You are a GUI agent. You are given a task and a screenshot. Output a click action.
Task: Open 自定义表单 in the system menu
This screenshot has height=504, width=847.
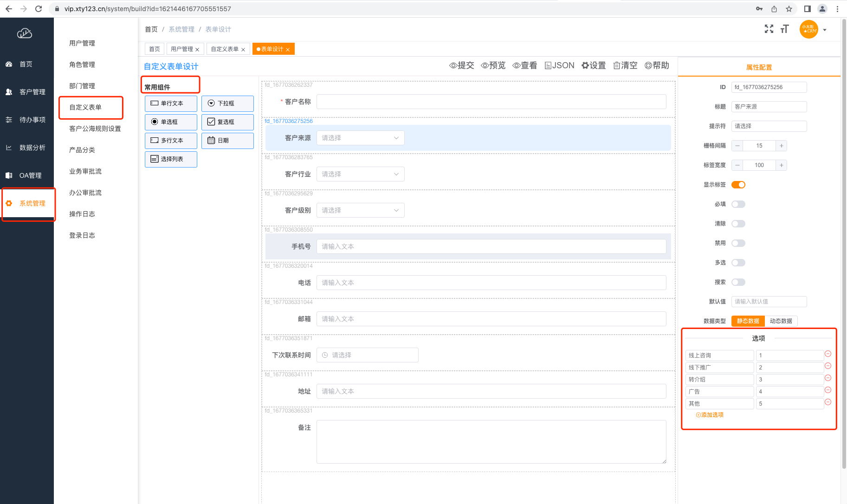[86, 107]
